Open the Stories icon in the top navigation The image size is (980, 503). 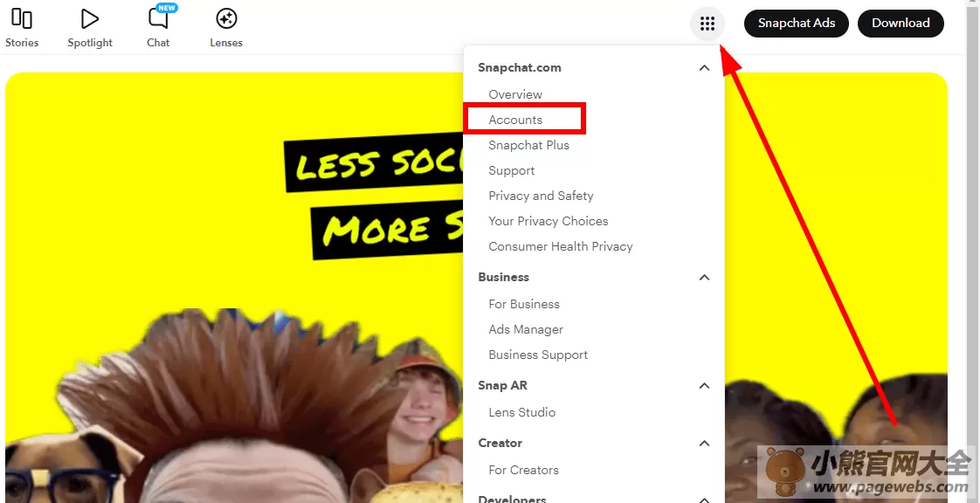pos(22,18)
